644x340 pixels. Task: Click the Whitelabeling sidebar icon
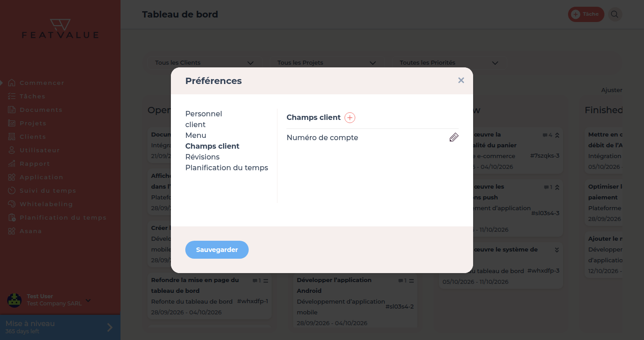pos(12,204)
